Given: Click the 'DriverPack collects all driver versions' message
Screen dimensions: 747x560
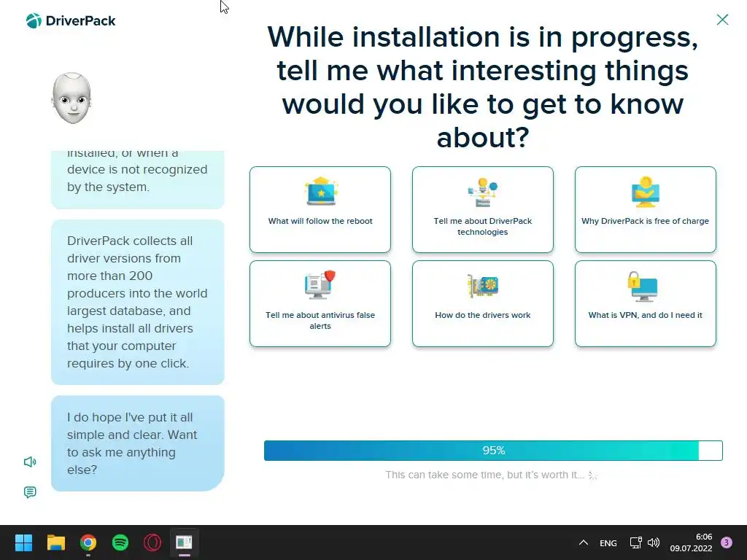Looking at the screenshot, I should tap(138, 302).
